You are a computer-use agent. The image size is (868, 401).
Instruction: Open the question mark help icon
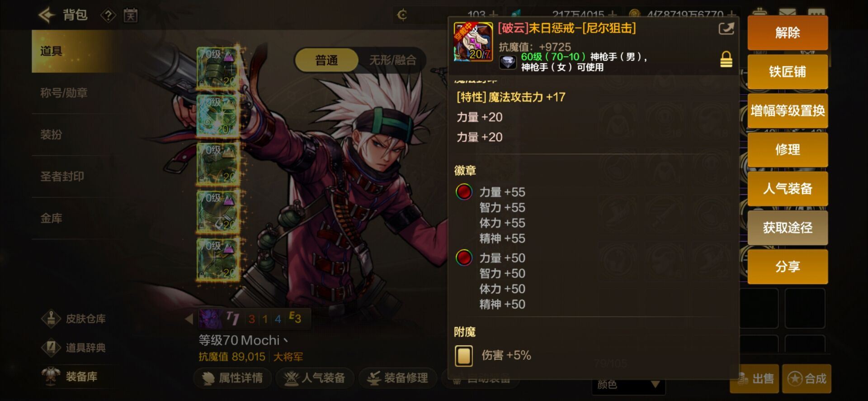(108, 16)
